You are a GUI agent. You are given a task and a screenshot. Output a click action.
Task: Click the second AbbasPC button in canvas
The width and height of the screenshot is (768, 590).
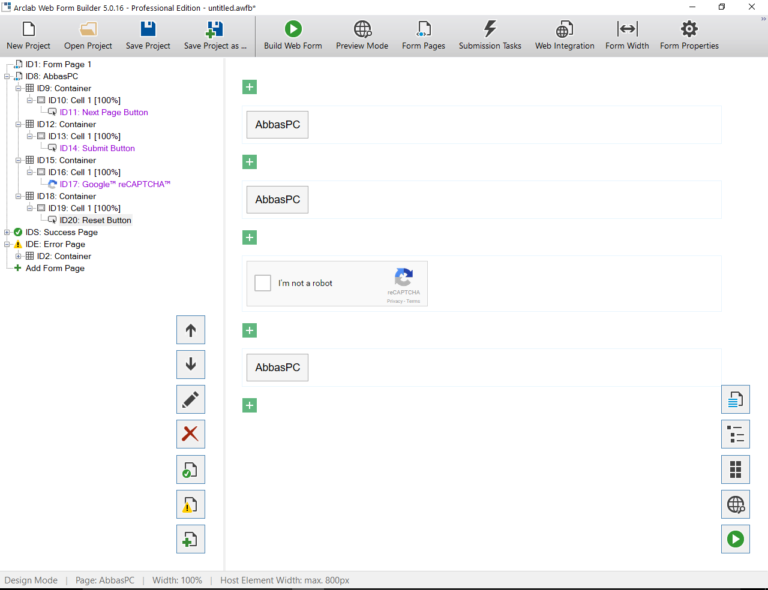coord(277,200)
